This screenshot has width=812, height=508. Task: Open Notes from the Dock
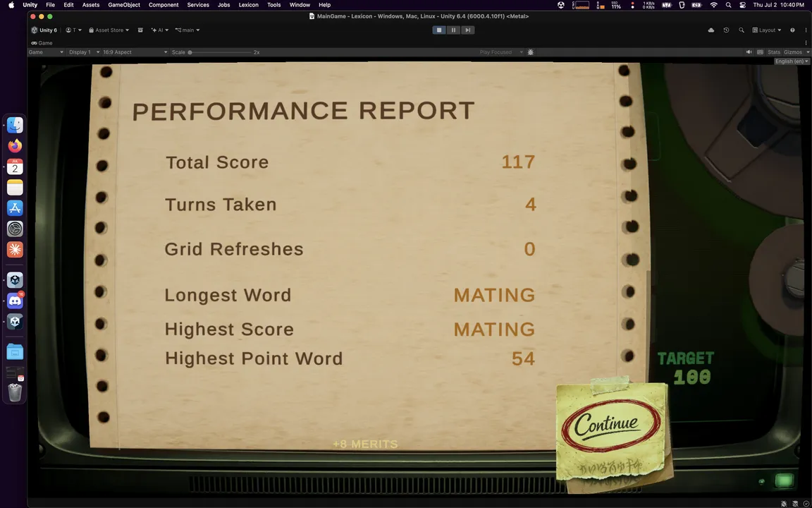[15, 187]
